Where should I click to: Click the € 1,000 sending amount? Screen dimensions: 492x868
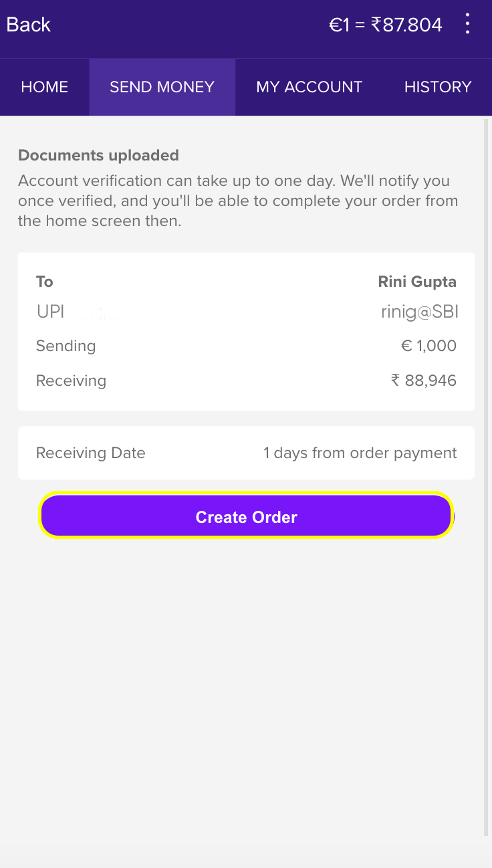point(428,346)
